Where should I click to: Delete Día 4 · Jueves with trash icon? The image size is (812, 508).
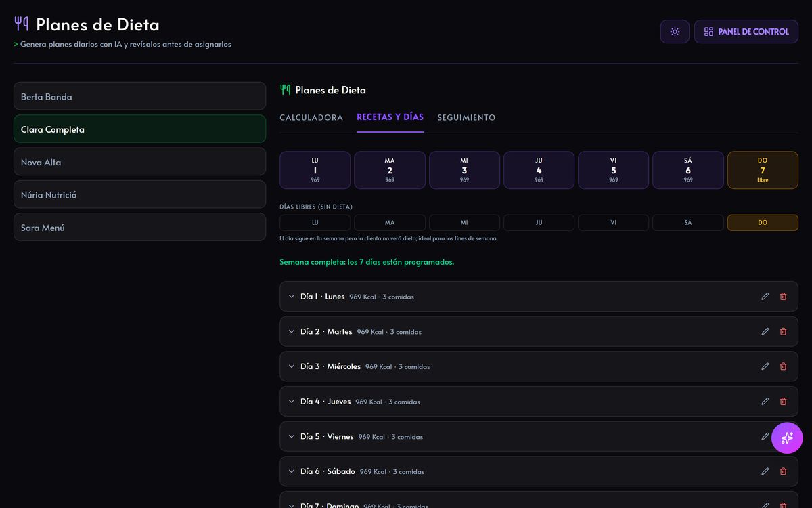tap(783, 402)
